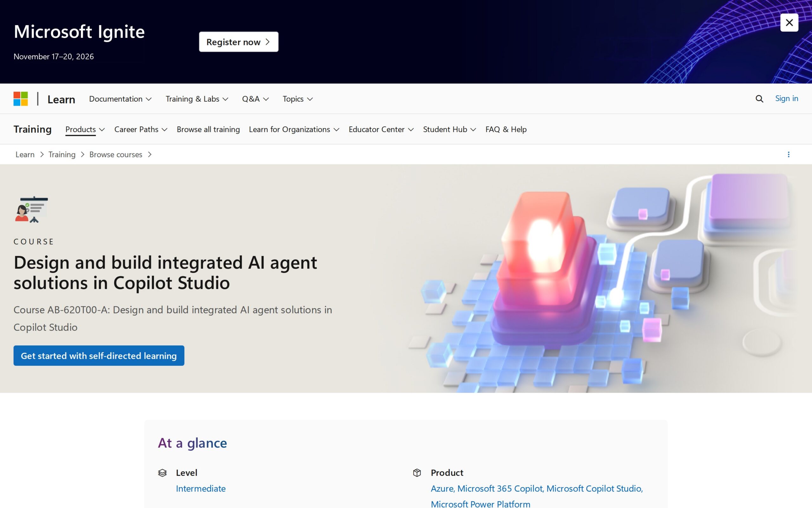Click the Training breadcrumb

[62, 155]
